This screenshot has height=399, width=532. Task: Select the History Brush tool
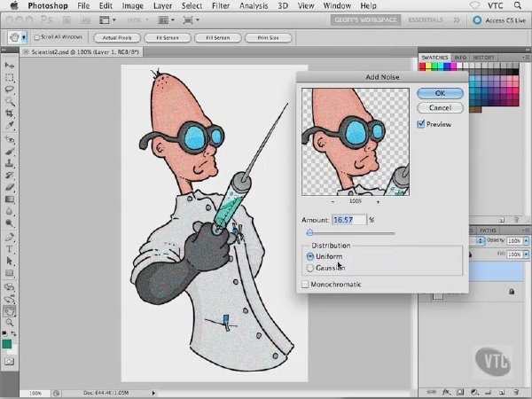(9, 176)
